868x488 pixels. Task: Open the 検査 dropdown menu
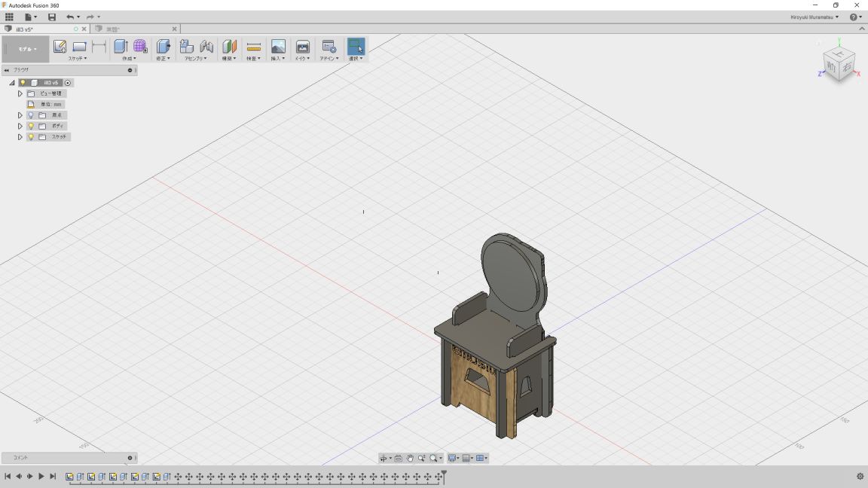click(x=253, y=58)
